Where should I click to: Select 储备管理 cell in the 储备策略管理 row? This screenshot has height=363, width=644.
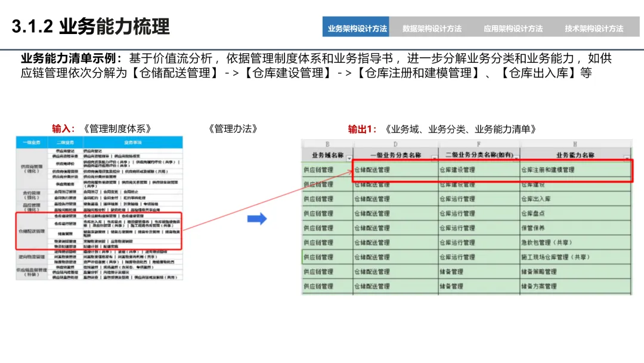coord(479,272)
